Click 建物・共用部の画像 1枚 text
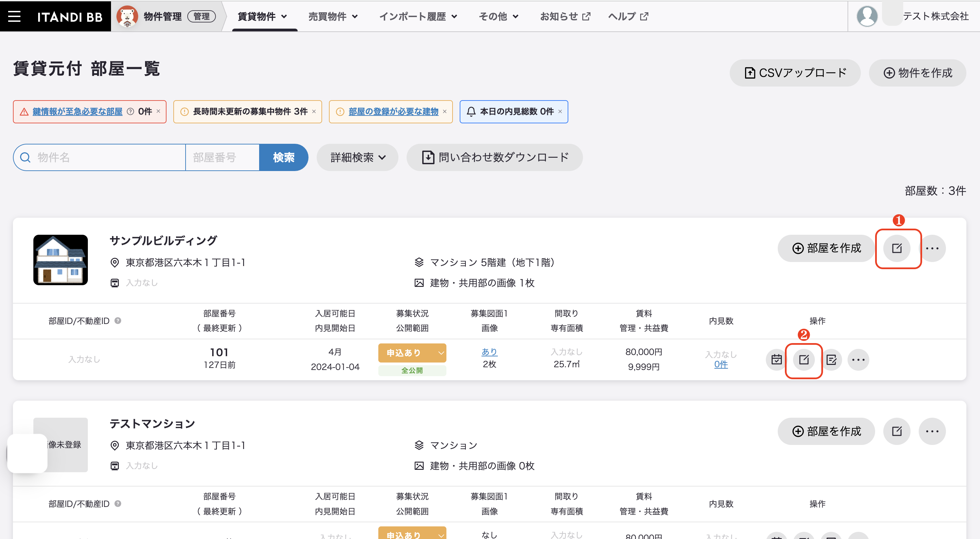This screenshot has height=539, width=980. pos(482,283)
